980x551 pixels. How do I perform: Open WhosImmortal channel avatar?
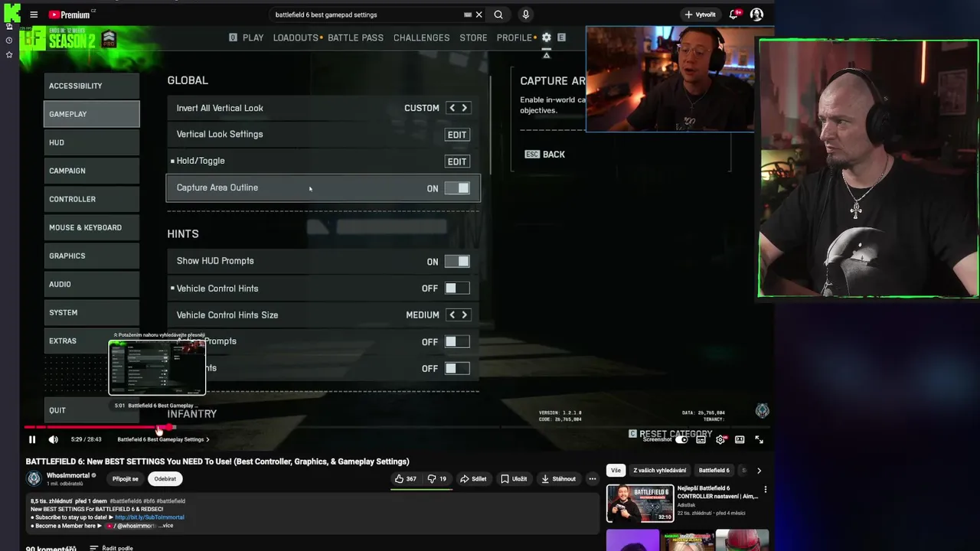[34, 478]
